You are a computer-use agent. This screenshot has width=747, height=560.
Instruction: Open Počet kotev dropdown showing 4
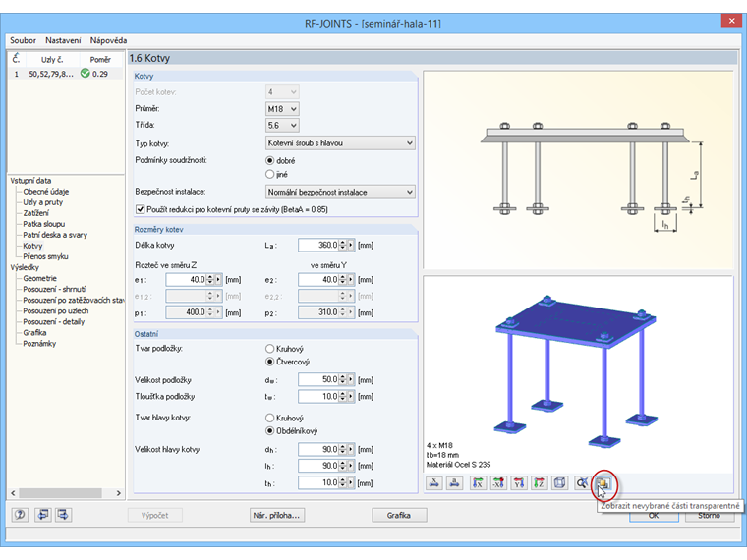(282, 92)
